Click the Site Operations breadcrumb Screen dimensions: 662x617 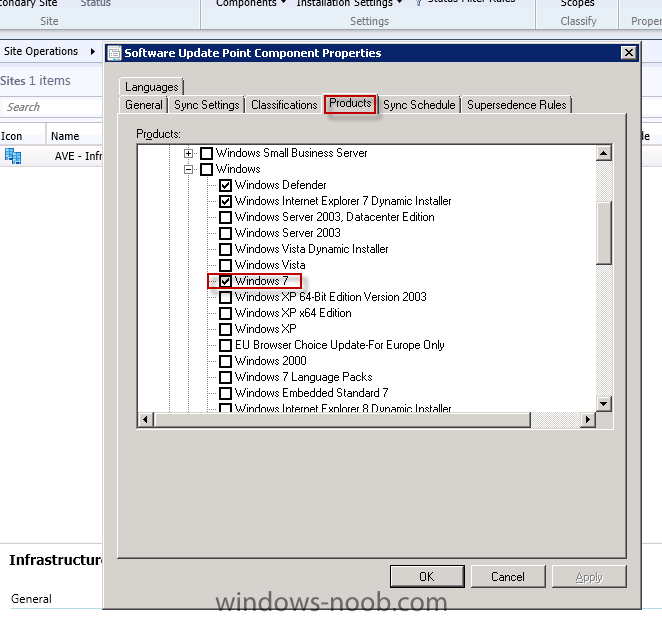click(41, 52)
